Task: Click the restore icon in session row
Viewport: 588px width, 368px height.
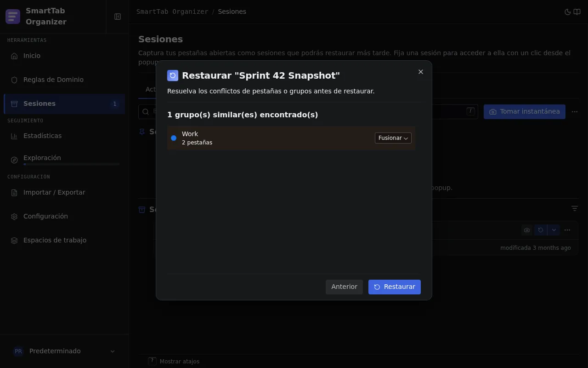Action: pyautogui.click(x=541, y=230)
